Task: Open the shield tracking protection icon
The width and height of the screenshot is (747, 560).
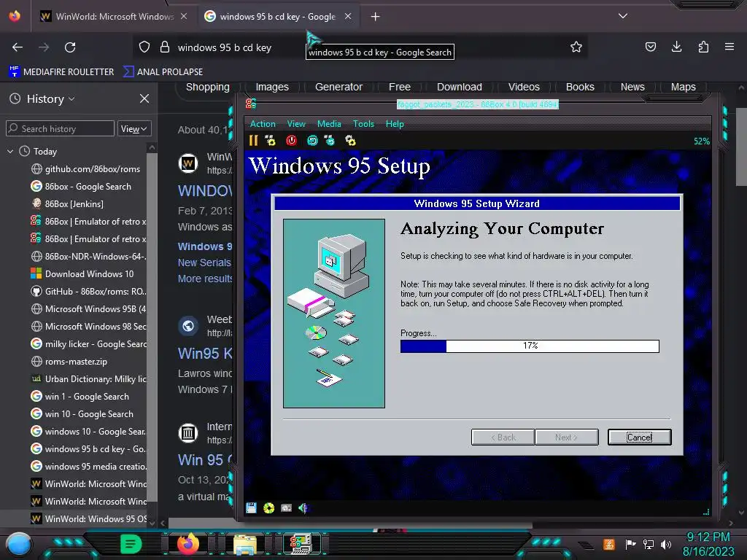Action: 144,47
